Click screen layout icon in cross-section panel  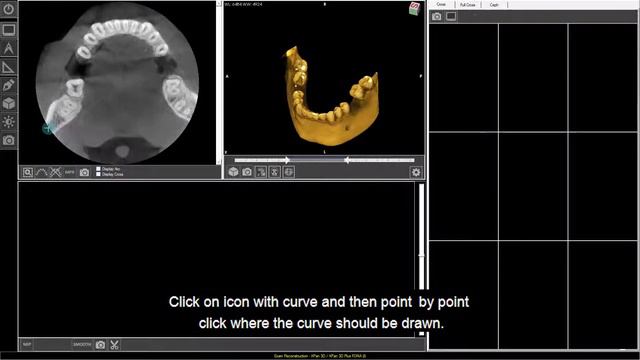pyautogui.click(x=451, y=16)
